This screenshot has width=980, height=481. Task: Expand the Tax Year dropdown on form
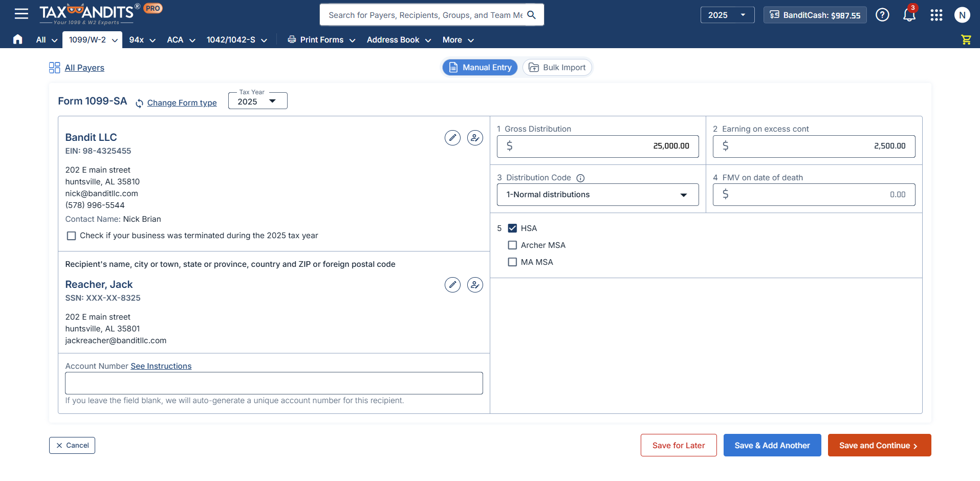pos(257,101)
